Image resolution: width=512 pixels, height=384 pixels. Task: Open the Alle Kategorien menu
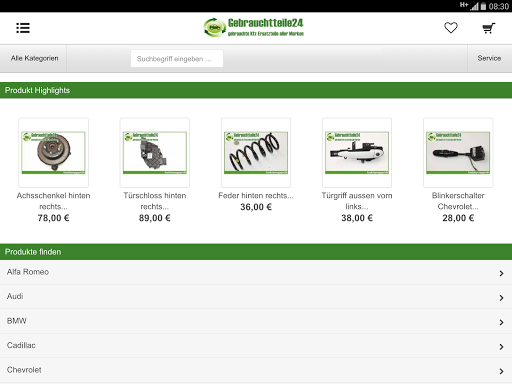[33, 58]
